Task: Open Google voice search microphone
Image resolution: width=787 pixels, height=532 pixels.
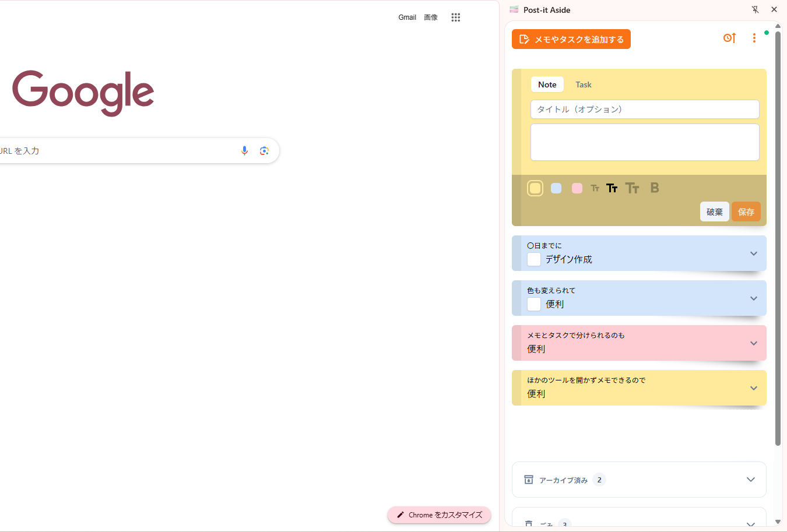Action: pyautogui.click(x=244, y=151)
